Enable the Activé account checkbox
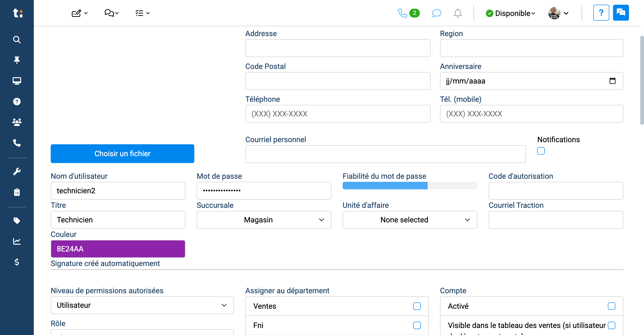 click(611, 306)
